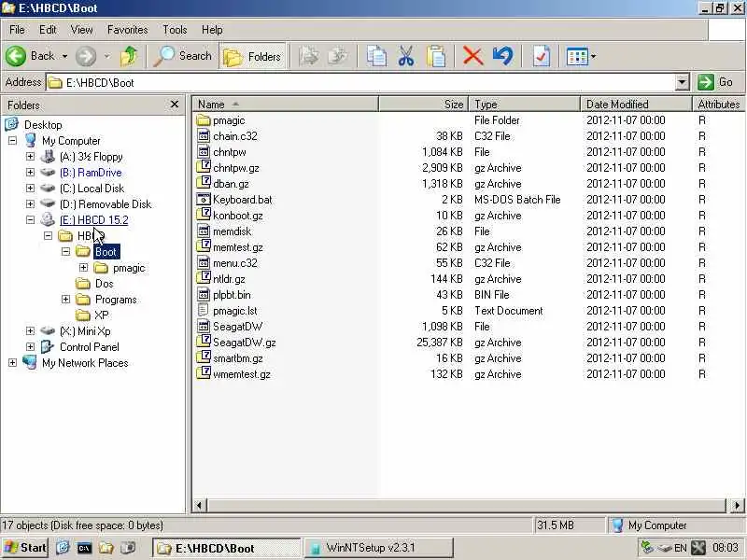The height and width of the screenshot is (560, 747).
Task: Select the pmagic folder icon in list
Action: click(x=204, y=120)
